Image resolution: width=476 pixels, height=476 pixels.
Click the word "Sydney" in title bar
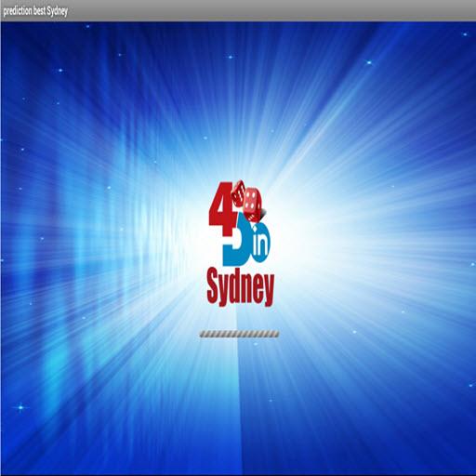pos(58,12)
